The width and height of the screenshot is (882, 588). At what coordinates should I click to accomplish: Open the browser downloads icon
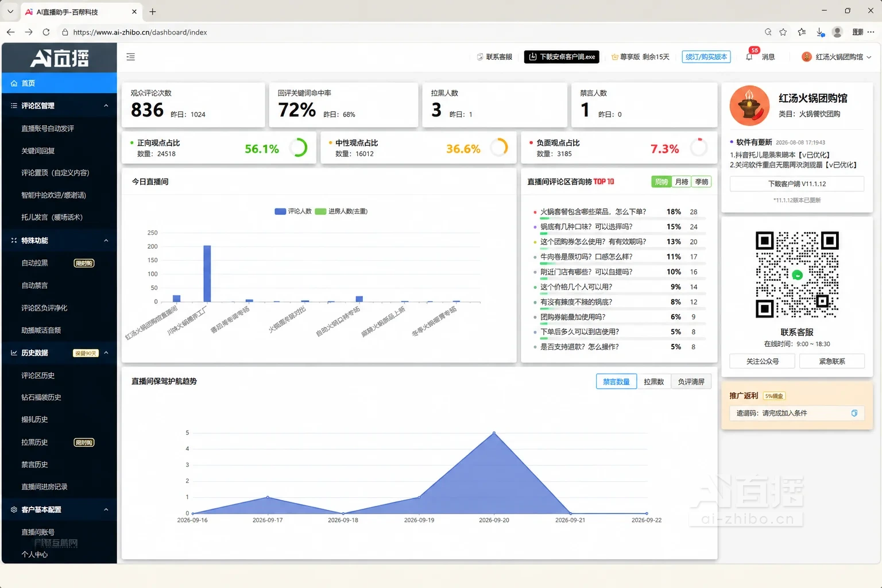(x=821, y=32)
